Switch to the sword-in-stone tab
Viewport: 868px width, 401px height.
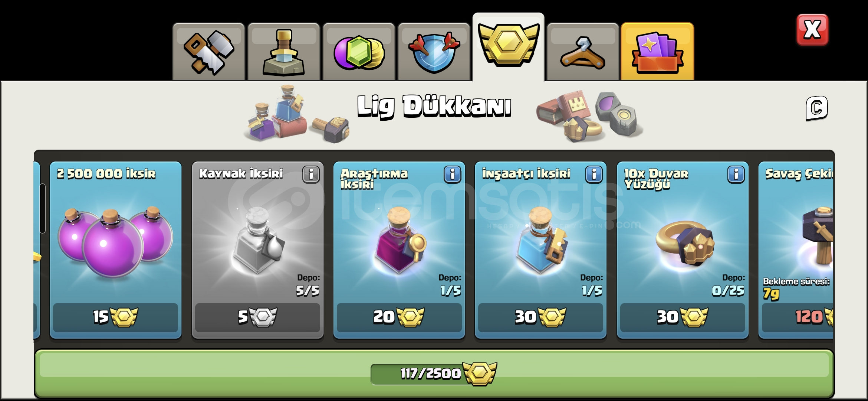tap(284, 52)
